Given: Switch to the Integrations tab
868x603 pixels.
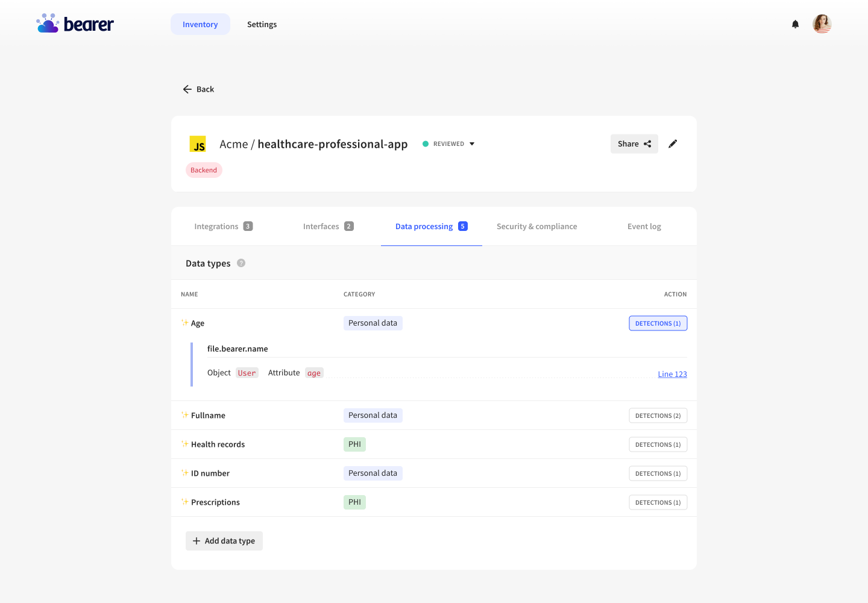Looking at the screenshot, I should pyautogui.click(x=223, y=227).
